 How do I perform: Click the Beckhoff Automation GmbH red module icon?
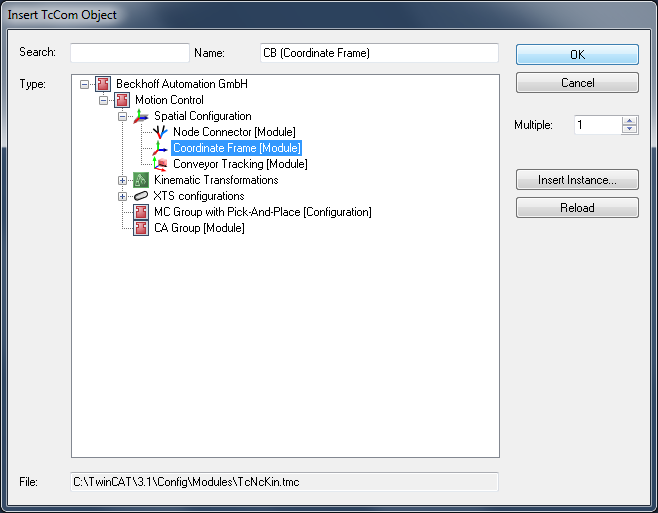103,84
